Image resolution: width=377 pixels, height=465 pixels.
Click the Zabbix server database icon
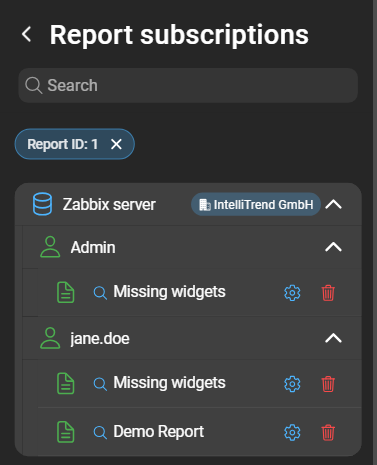point(42,204)
